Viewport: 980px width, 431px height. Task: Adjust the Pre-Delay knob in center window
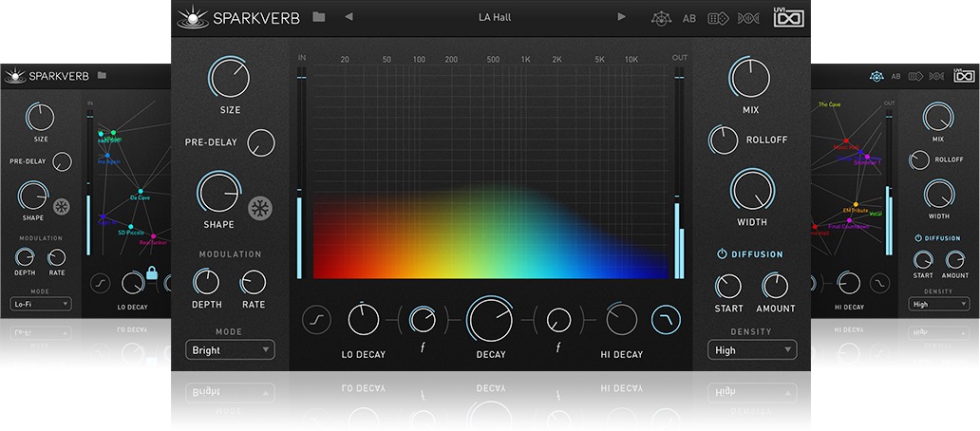coord(261,143)
